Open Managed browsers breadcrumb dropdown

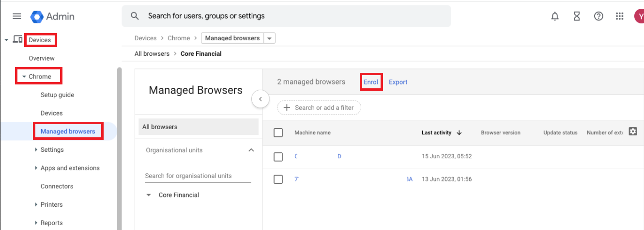tap(269, 38)
